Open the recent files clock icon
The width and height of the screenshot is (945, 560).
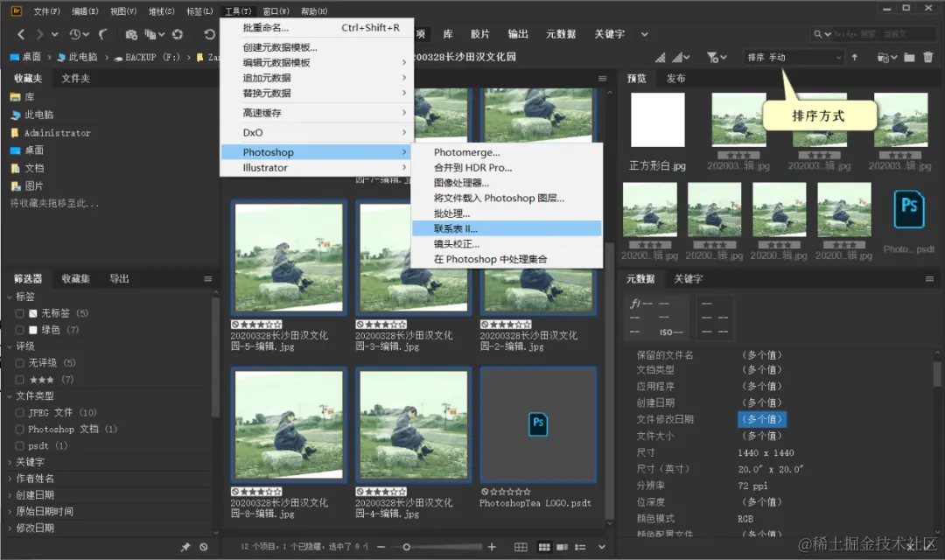tap(74, 34)
